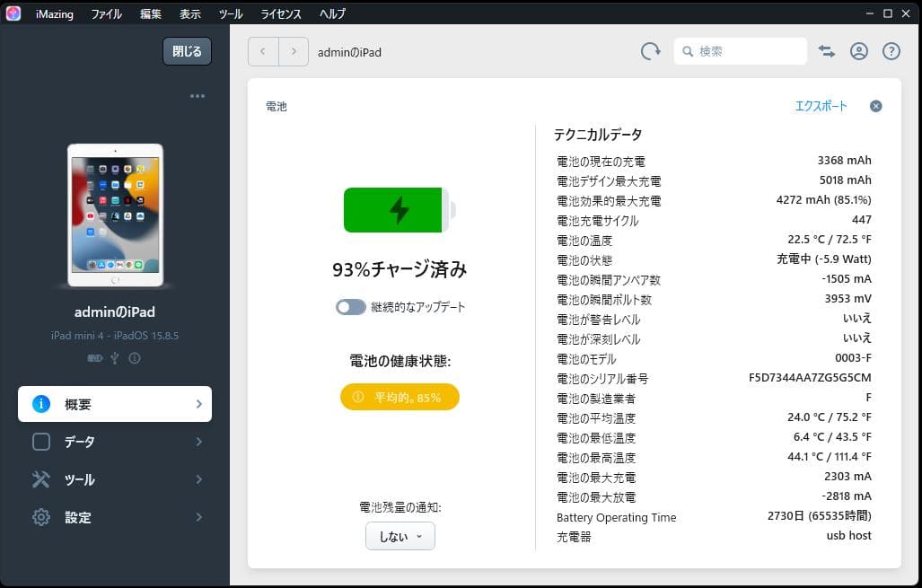Open the 電池残量の通知 dropdown
This screenshot has height=588, width=922.
(400, 536)
